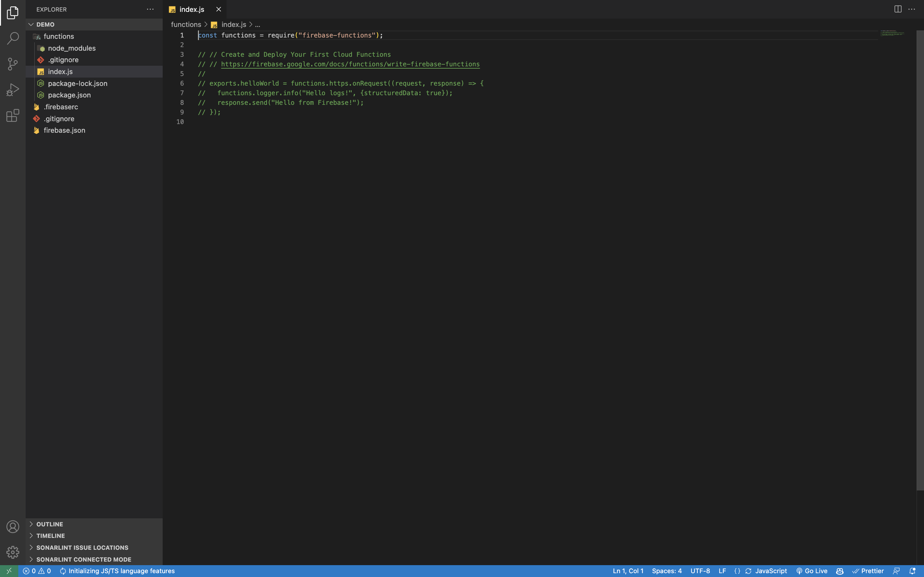
Task: Open the editor actions more menu
Action: click(x=912, y=9)
